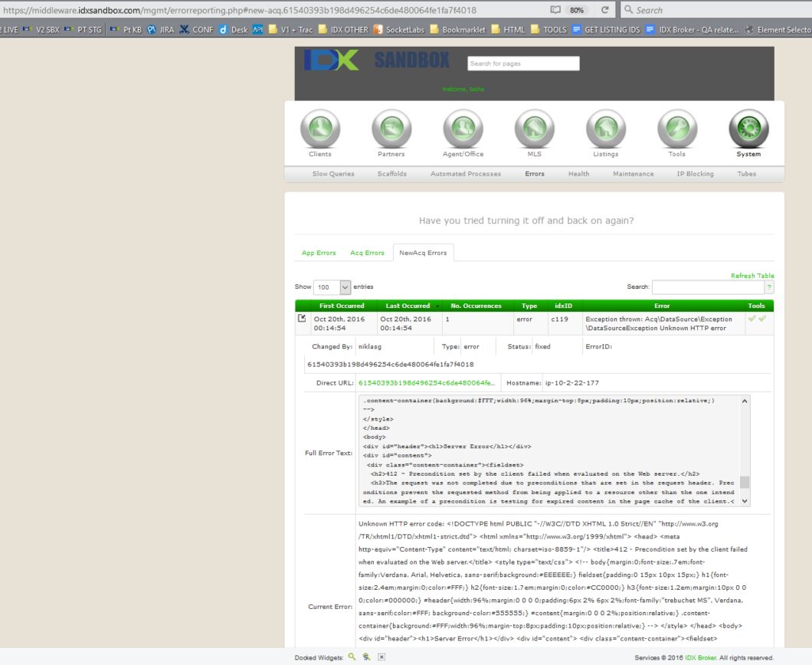Open the Partners section icon

click(x=391, y=129)
